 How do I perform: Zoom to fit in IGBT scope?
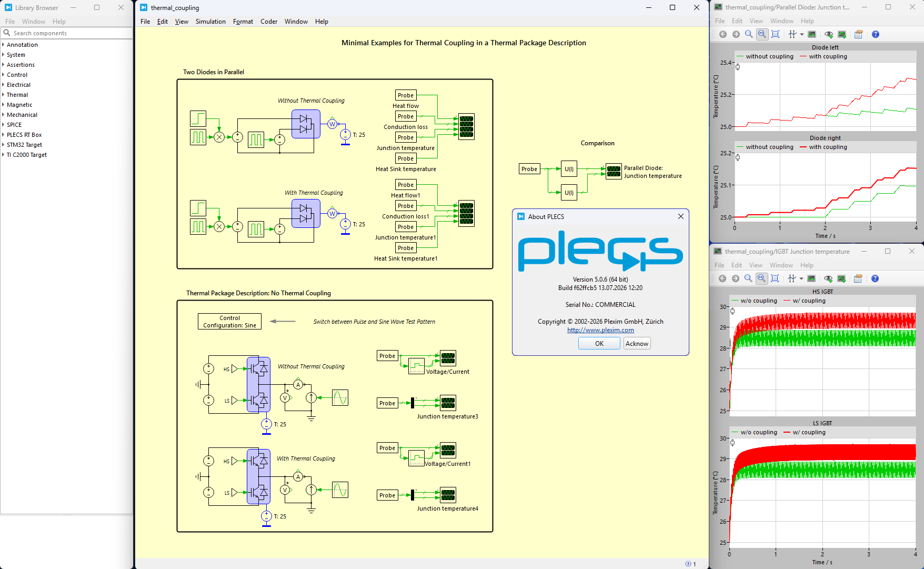point(775,278)
